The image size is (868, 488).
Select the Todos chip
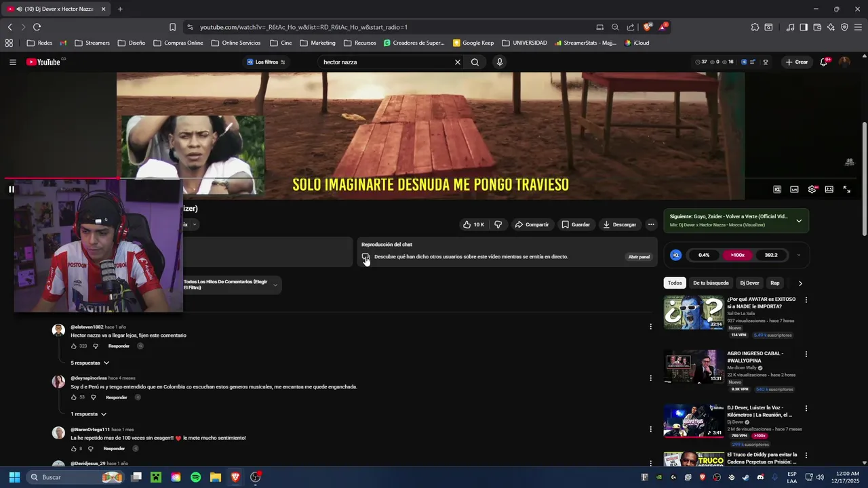[675, 283]
